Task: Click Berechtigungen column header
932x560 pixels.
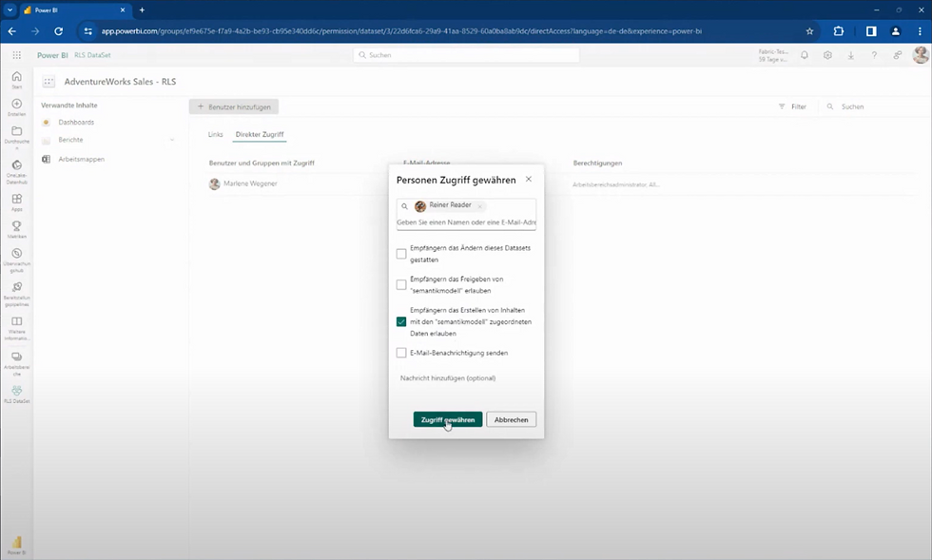Action: 597,163
